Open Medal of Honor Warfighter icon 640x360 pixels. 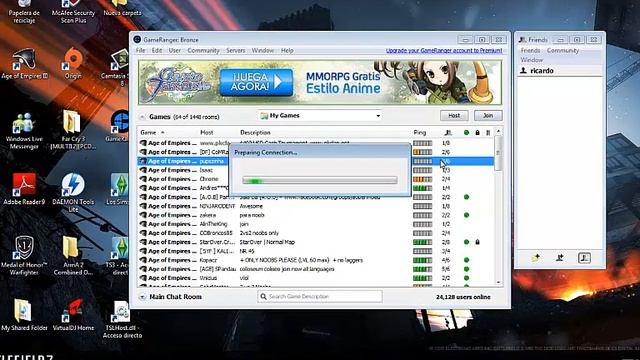[24, 256]
